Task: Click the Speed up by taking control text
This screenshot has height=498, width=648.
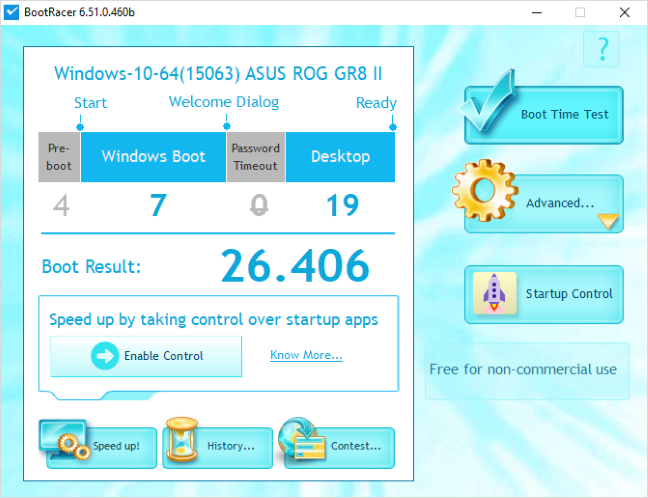Action: [214, 320]
